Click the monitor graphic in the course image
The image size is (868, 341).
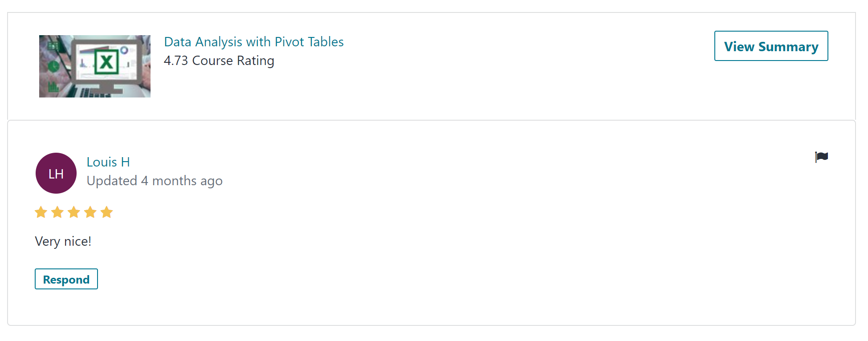[x=106, y=67]
